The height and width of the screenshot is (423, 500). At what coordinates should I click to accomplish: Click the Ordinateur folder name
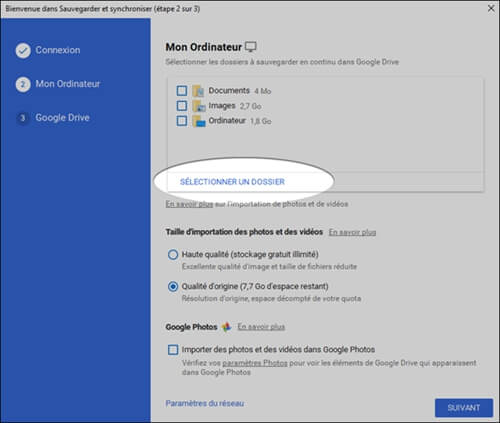coord(227,120)
